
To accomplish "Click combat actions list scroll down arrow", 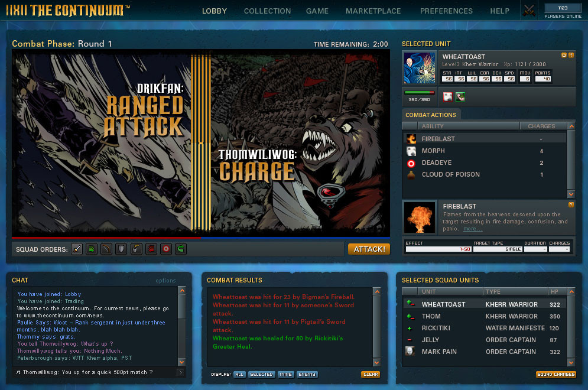I will point(571,194).
